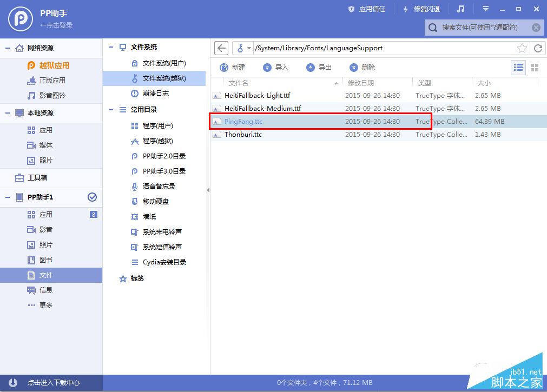
Task: Click the 应用信任 icon in the title bar
Action: coord(366,9)
